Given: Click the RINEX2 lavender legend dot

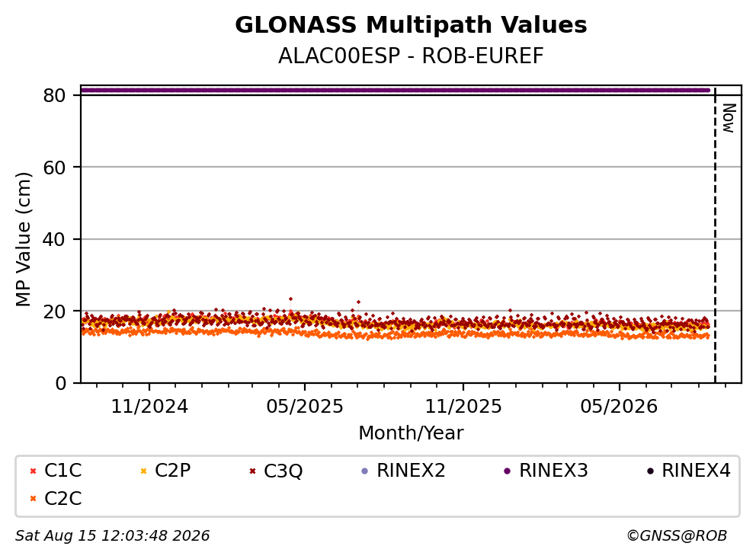Looking at the screenshot, I should click(364, 471).
